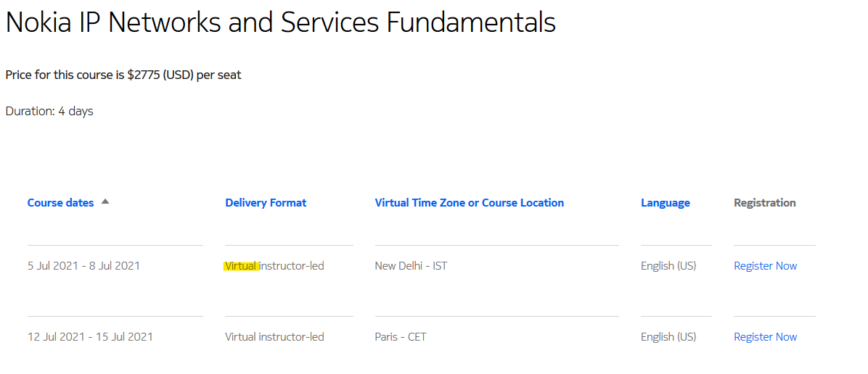868x374 pixels.
Task: Click instructor-led text in the New Delhi row
Action: point(292,266)
